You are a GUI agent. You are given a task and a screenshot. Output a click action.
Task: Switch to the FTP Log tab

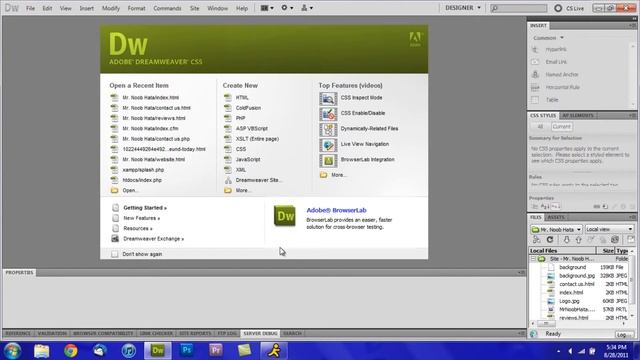point(227,333)
